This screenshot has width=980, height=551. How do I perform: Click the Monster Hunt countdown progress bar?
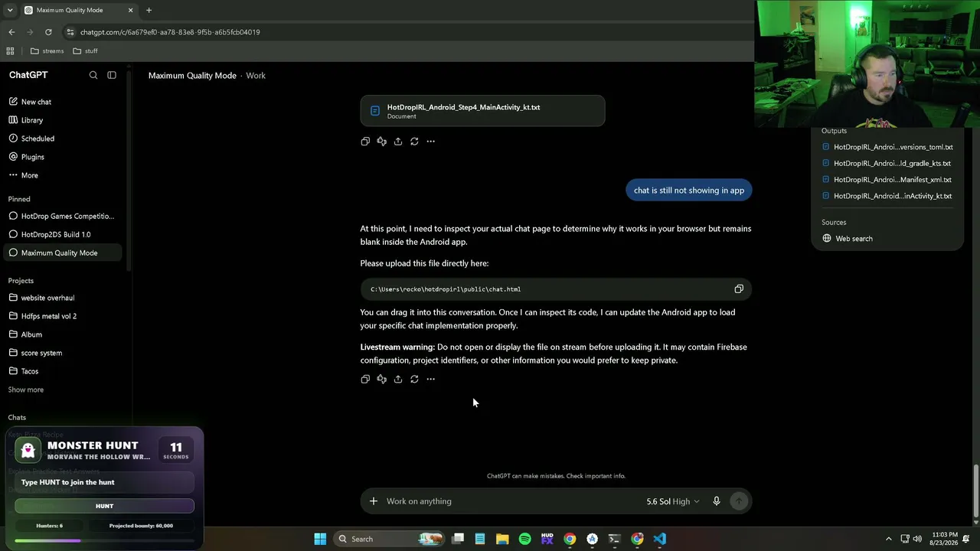(104, 541)
